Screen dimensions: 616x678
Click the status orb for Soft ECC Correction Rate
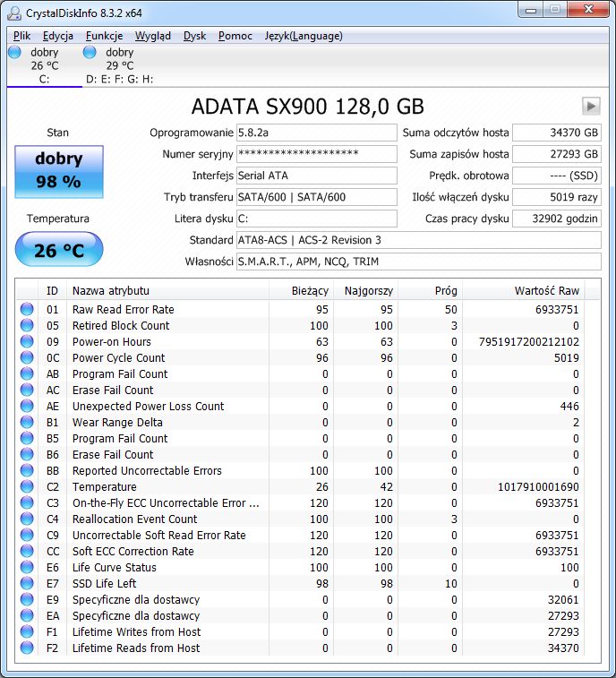coord(27,552)
